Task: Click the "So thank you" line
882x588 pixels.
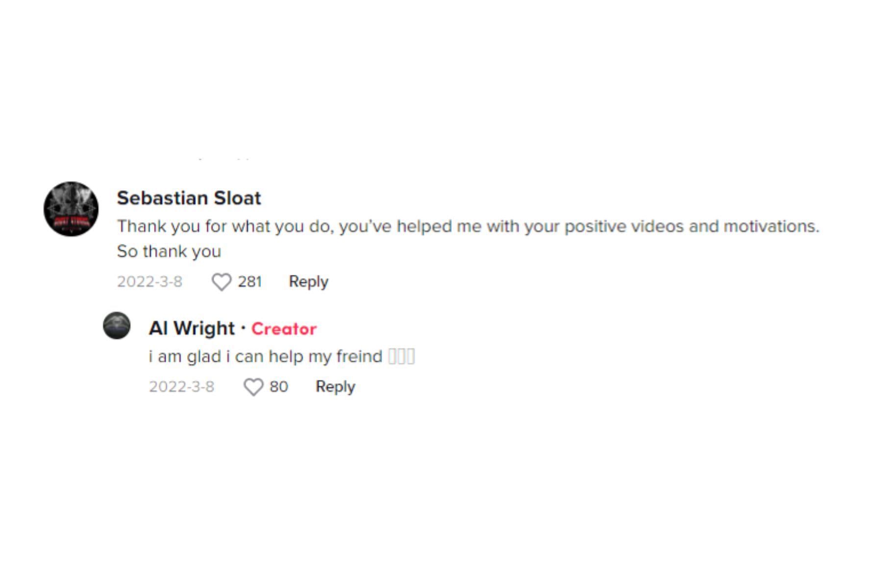Action: [169, 251]
